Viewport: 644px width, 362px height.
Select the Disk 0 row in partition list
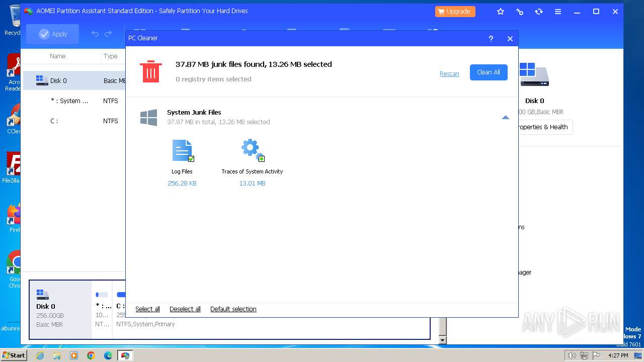click(74, 80)
